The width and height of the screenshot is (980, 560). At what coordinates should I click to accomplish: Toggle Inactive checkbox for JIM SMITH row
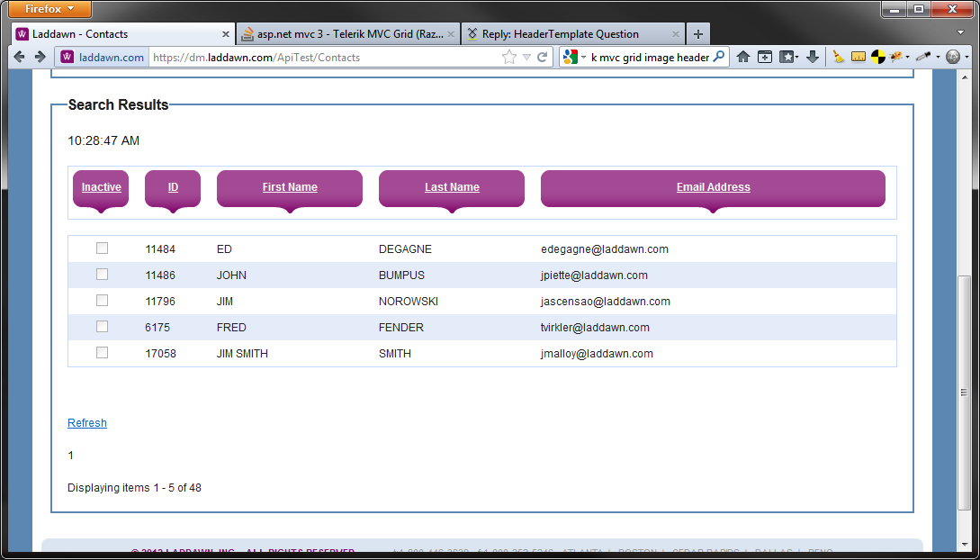102,353
